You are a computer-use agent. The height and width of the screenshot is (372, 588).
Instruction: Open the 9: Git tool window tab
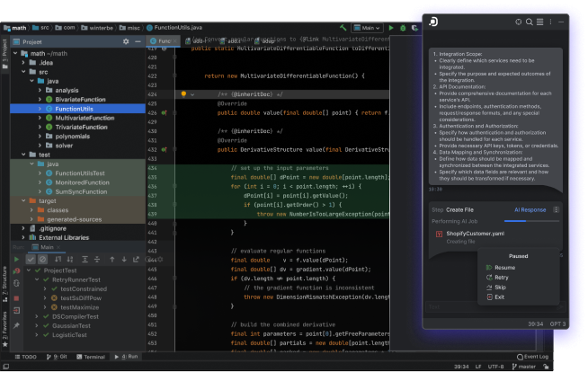click(x=57, y=357)
